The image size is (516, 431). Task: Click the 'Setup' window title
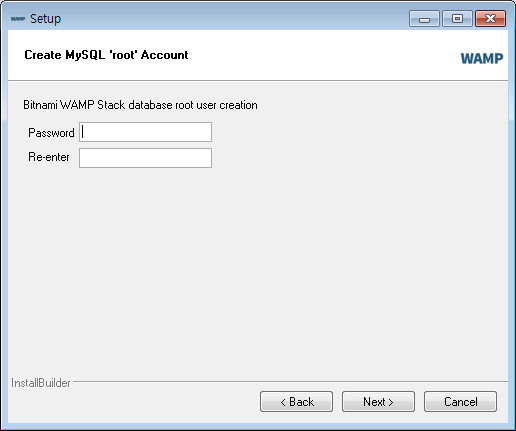click(x=46, y=19)
